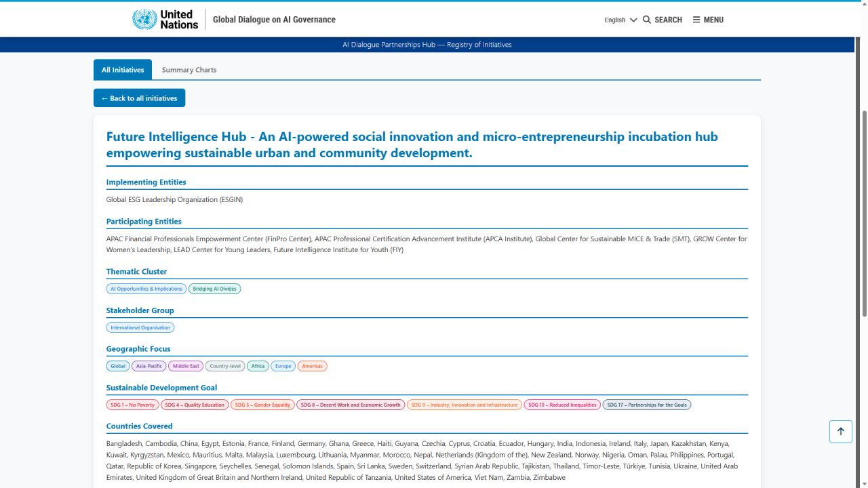Click the United Nations wordmark text
Screen dimensions: 868x488
(x=179, y=20)
